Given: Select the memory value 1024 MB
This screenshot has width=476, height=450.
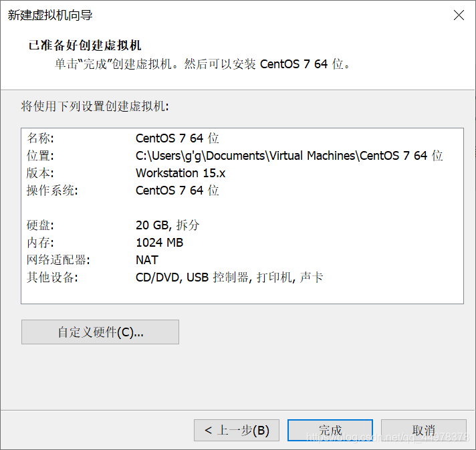Looking at the screenshot, I should pyautogui.click(x=160, y=243).
